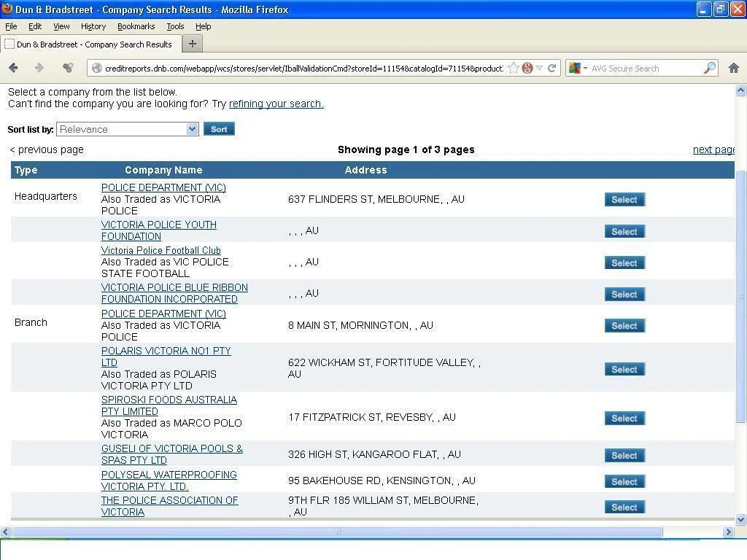Click the vertical scrollbar up arrow
Image resolution: width=747 pixels, height=560 pixels.
pos(740,90)
